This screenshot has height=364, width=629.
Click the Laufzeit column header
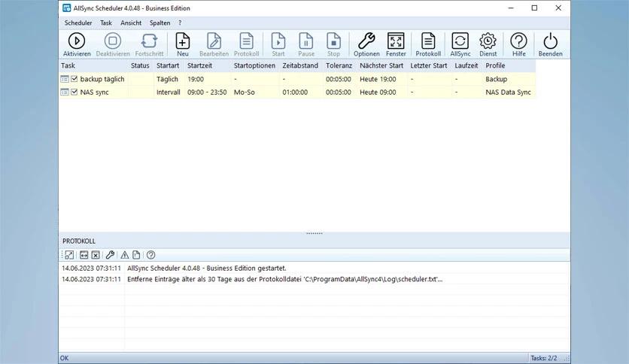click(x=466, y=65)
